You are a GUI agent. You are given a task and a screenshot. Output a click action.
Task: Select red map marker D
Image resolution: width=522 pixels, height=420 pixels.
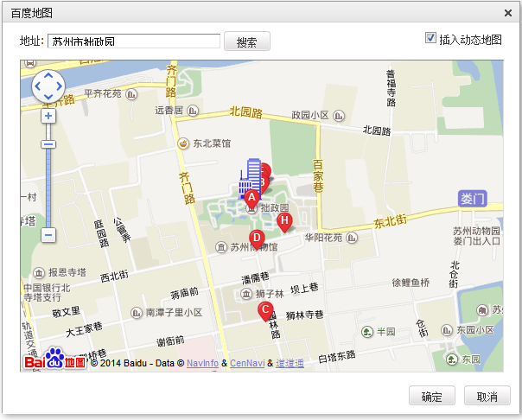click(256, 238)
